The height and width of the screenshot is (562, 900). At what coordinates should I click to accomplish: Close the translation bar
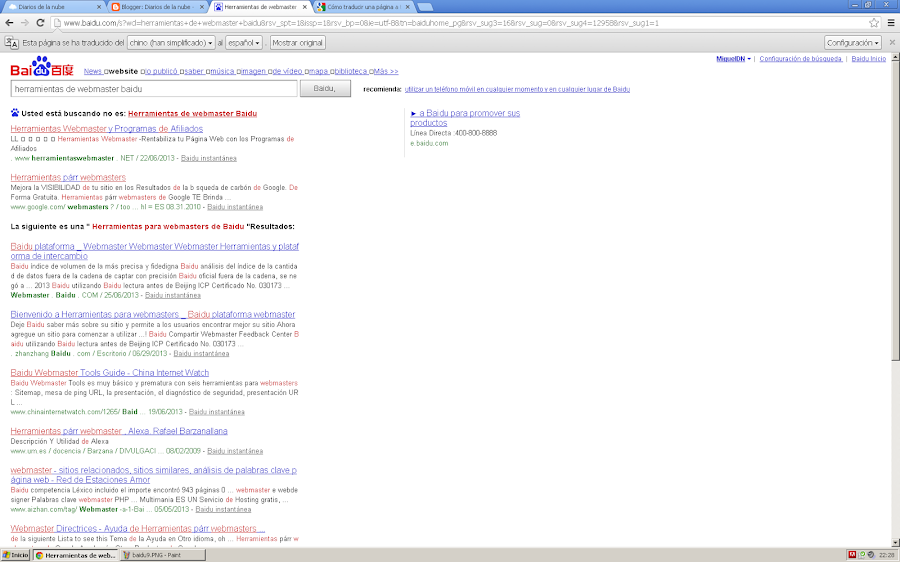click(892, 42)
